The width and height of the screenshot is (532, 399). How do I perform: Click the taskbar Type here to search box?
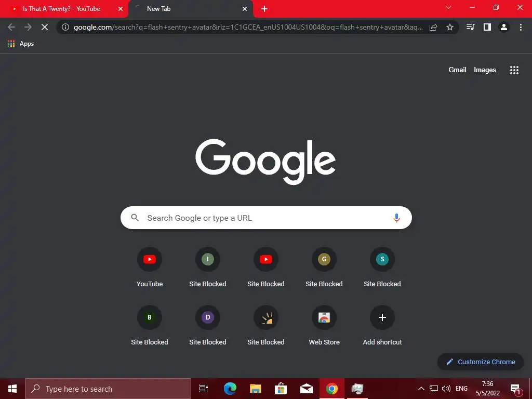tap(108, 389)
